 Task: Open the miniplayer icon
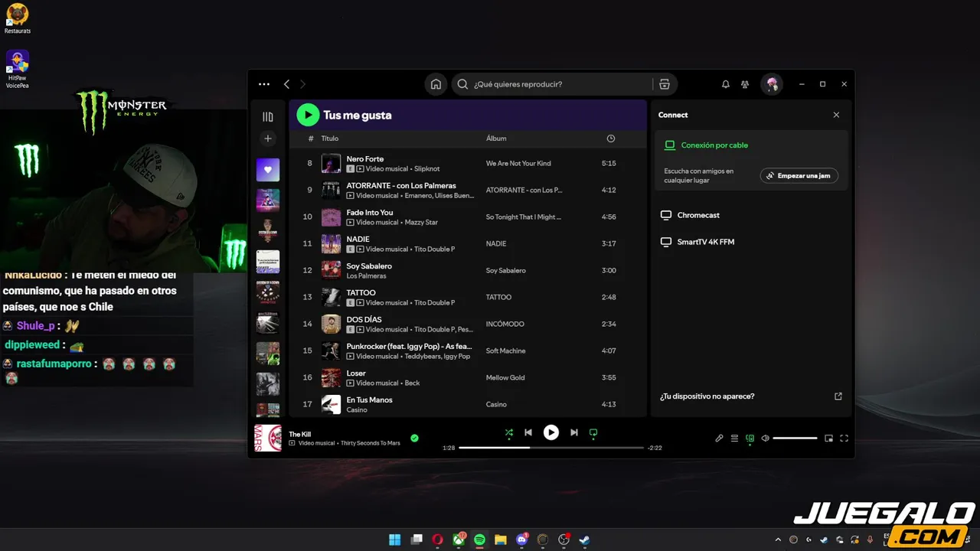[x=828, y=439]
